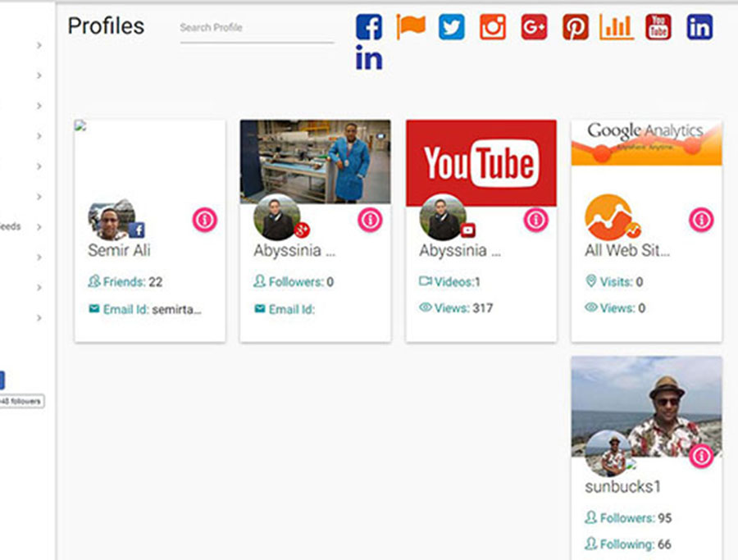Viewport: 738px width, 560px height.
Task: Click the lab photo cover on Abyssinia card
Action: click(x=316, y=162)
